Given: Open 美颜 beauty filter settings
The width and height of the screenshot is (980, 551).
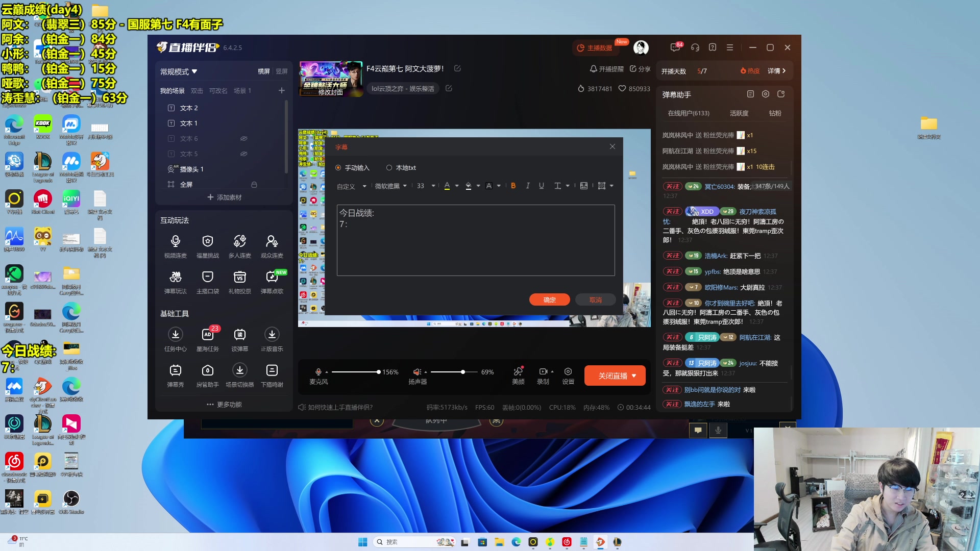Looking at the screenshot, I should point(518,375).
